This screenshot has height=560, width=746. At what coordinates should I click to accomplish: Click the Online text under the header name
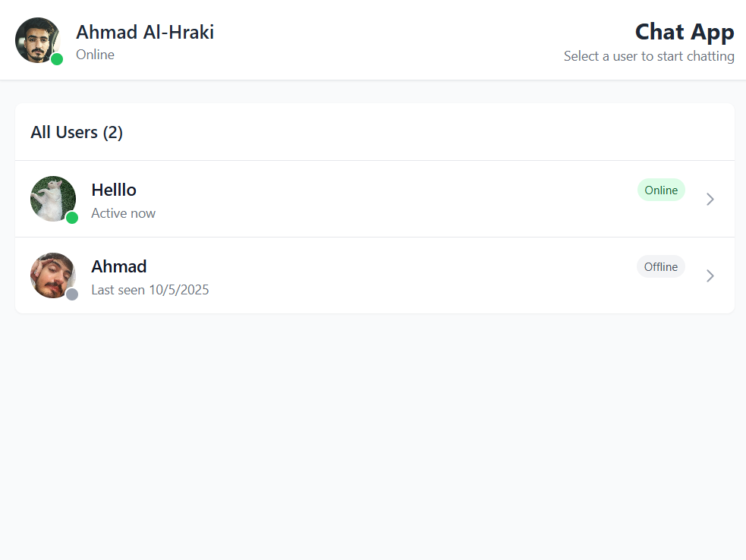(x=95, y=55)
